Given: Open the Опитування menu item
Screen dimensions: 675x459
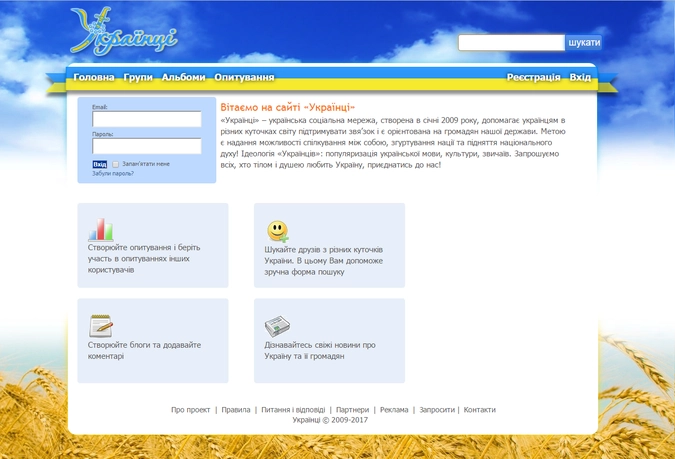Looking at the screenshot, I should tap(244, 77).
